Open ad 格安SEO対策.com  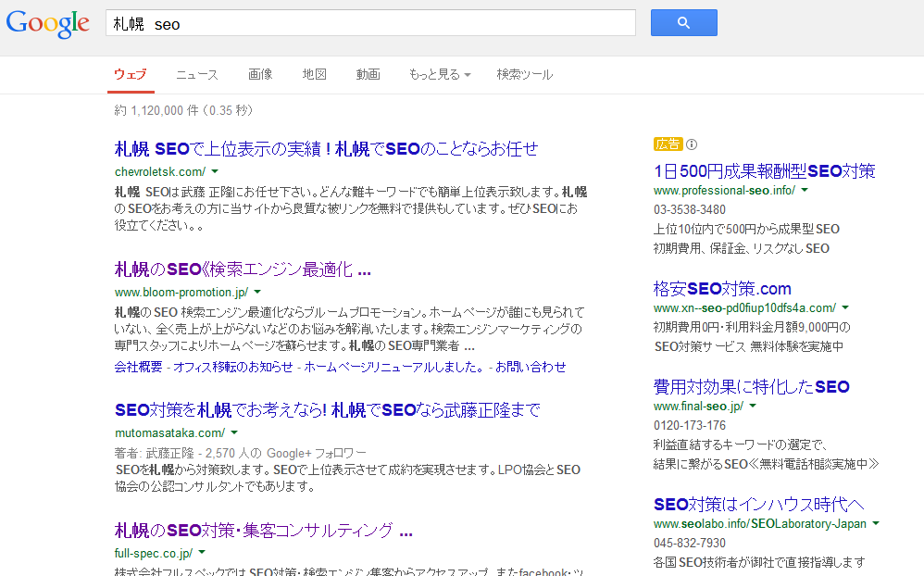pyautogui.click(x=722, y=288)
